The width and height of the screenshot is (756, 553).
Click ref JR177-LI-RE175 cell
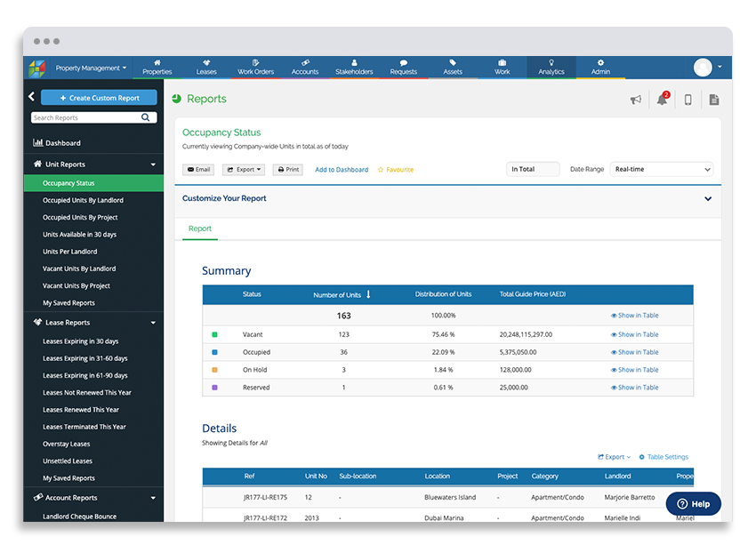click(265, 497)
